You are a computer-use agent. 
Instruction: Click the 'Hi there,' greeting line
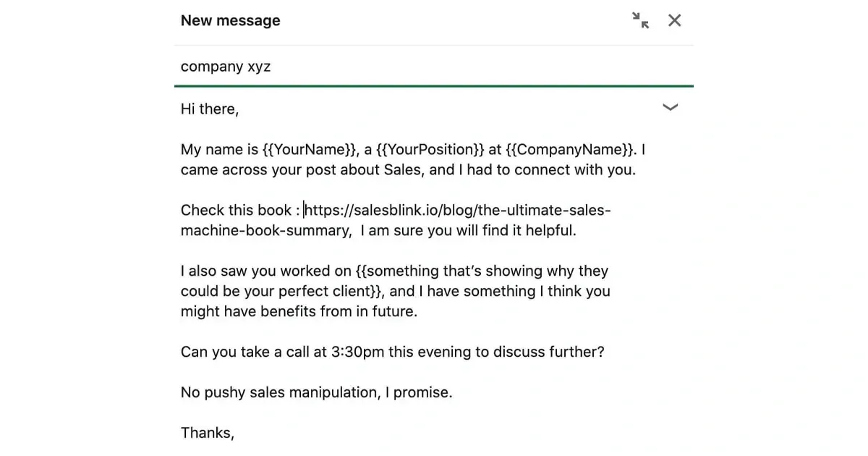[x=210, y=109]
